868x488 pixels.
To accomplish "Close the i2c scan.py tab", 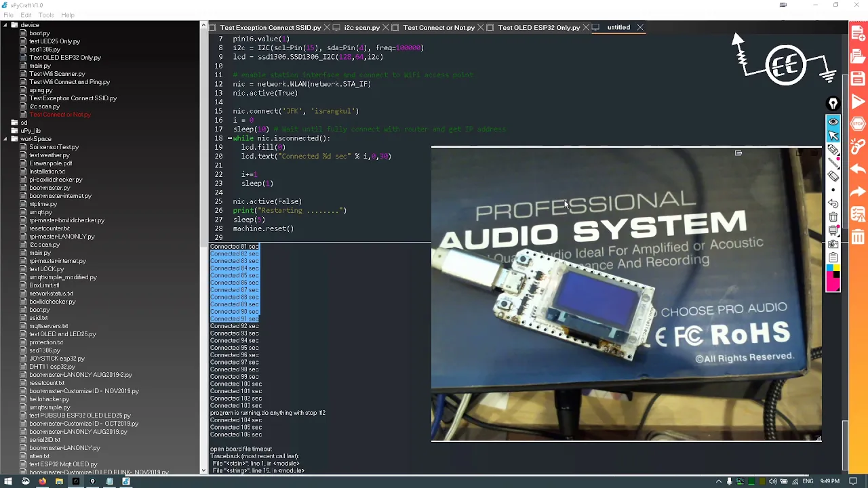I will click(385, 28).
